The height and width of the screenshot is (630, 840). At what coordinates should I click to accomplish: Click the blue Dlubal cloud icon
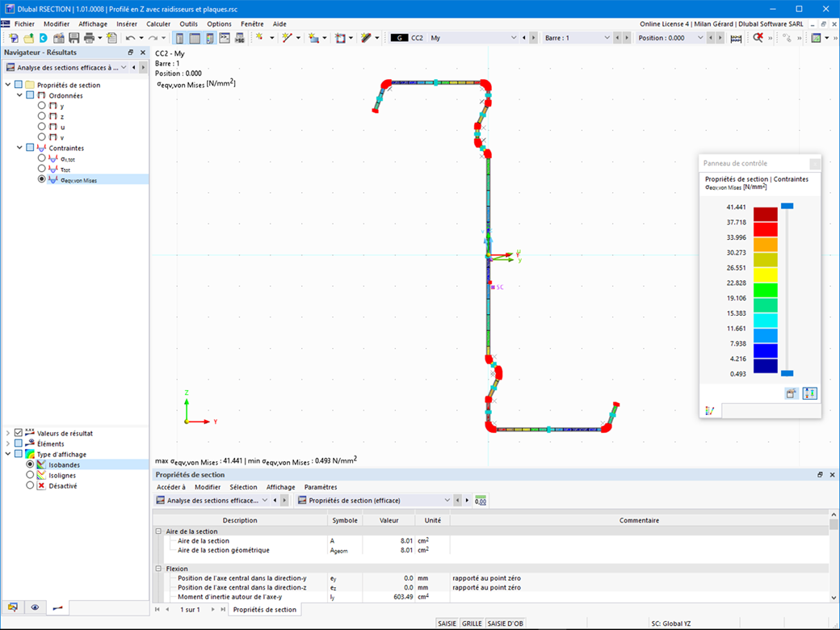coord(44,38)
